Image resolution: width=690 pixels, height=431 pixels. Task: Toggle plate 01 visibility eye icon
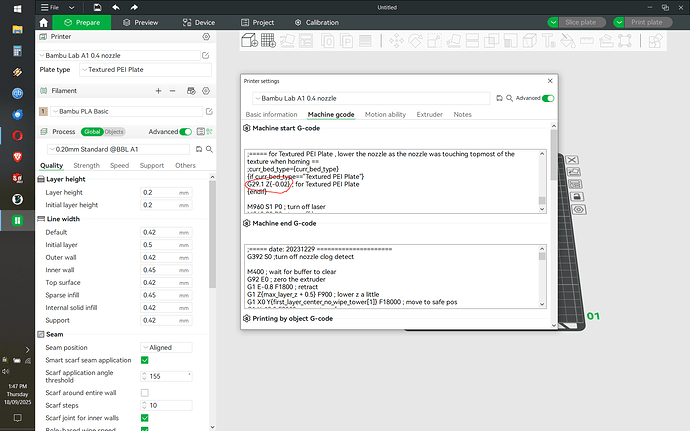pyautogui.click(x=579, y=210)
